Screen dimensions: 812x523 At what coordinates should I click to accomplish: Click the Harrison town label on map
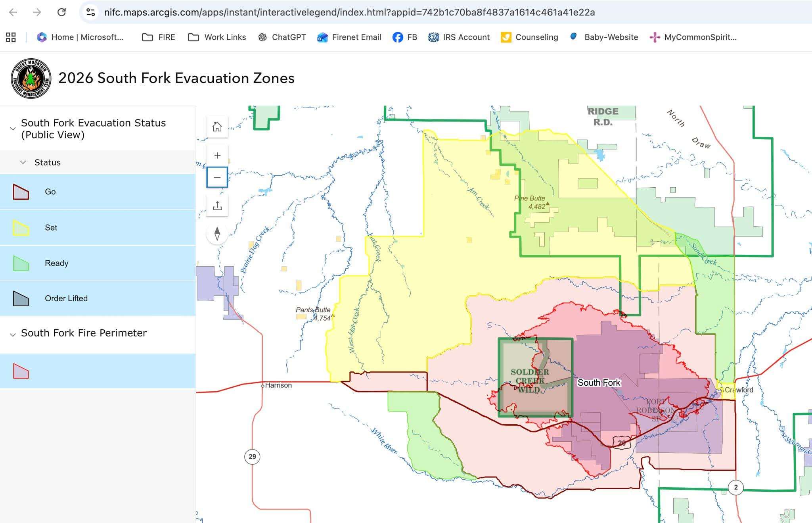point(278,385)
